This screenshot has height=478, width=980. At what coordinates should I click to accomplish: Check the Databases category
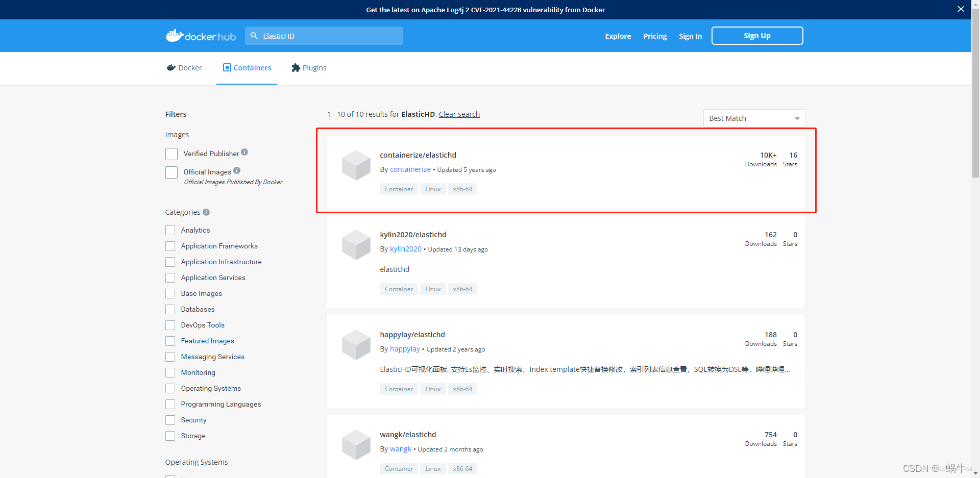point(170,310)
